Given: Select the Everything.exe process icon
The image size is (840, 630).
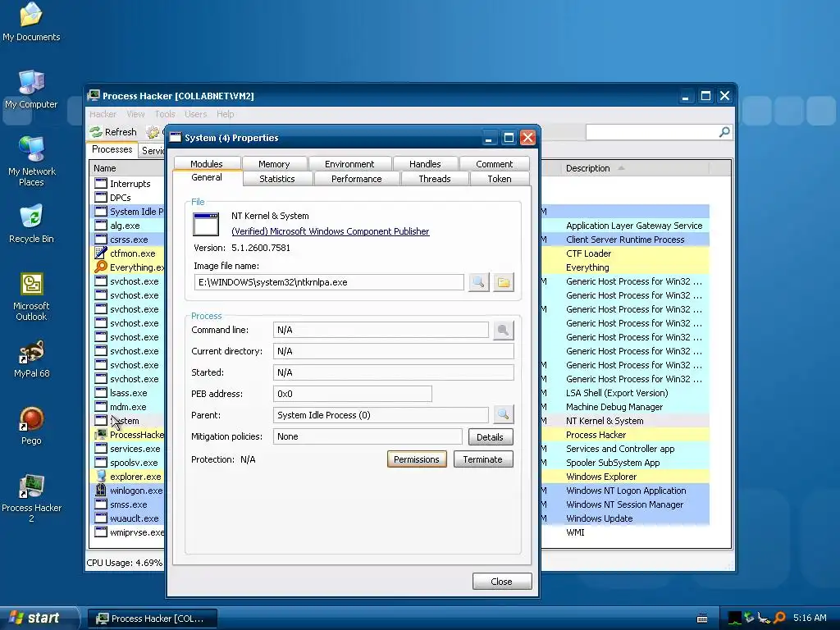Looking at the screenshot, I should coord(101,267).
